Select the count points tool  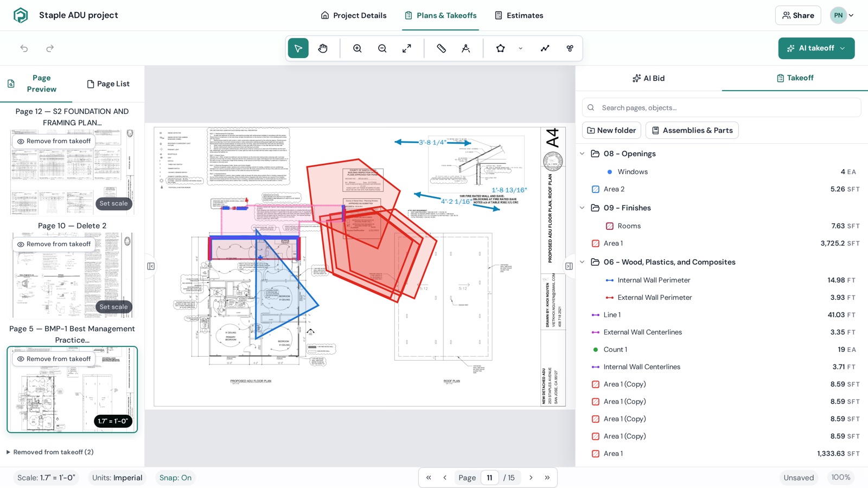[x=570, y=48]
